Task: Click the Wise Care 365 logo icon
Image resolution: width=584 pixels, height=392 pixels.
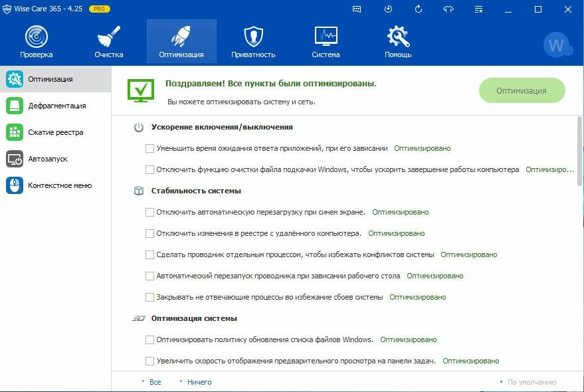Action: point(7,9)
